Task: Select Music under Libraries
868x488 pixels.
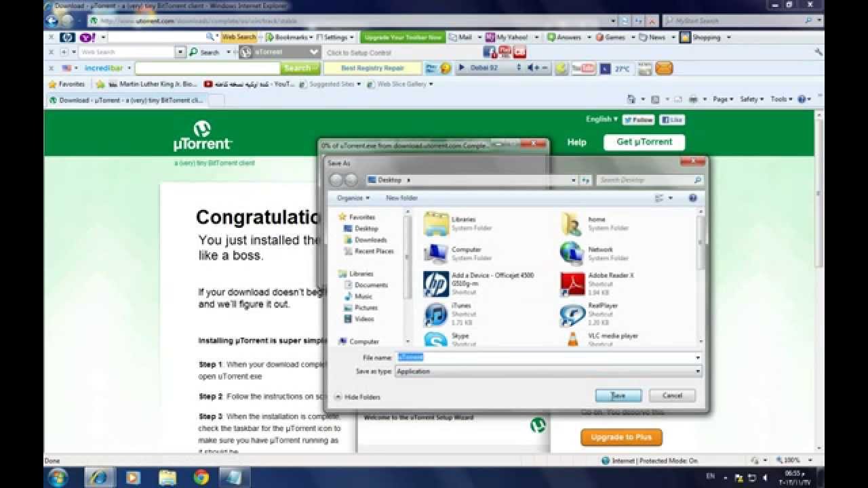Action: click(358, 296)
